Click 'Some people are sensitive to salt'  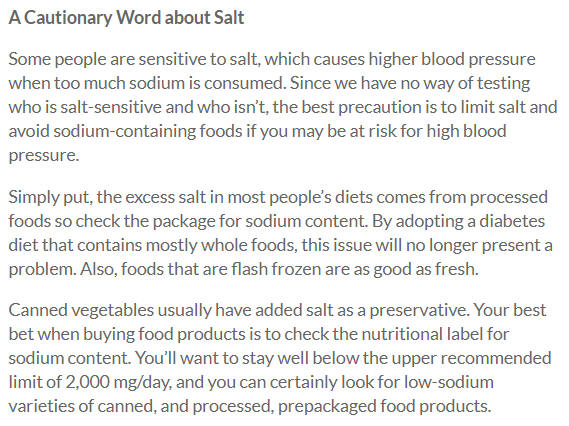coord(132,59)
